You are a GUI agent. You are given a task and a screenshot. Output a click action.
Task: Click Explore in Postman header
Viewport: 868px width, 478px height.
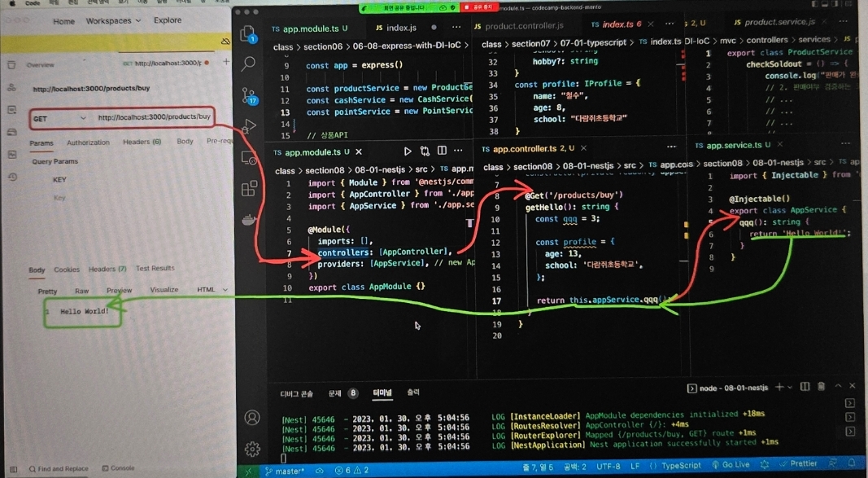coord(168,20)
